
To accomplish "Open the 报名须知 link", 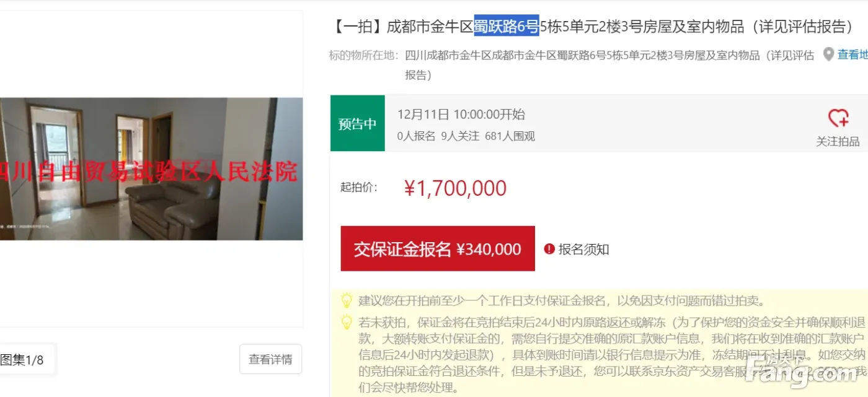I will point(584,249).
